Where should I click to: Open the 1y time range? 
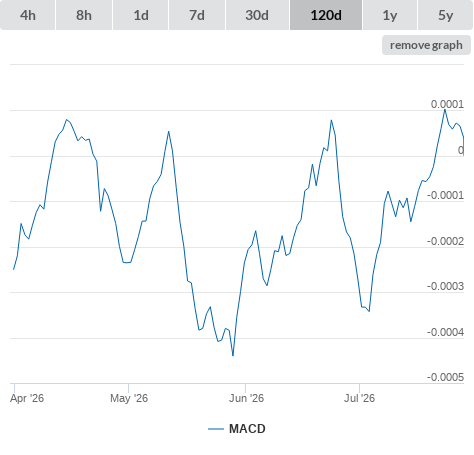[390, 15]
